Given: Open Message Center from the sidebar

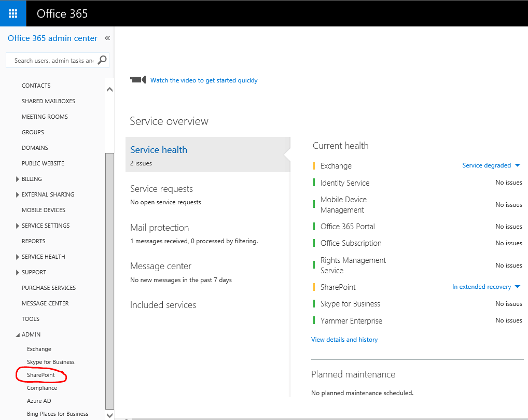Looking at the screenshot, I should 45,303.
